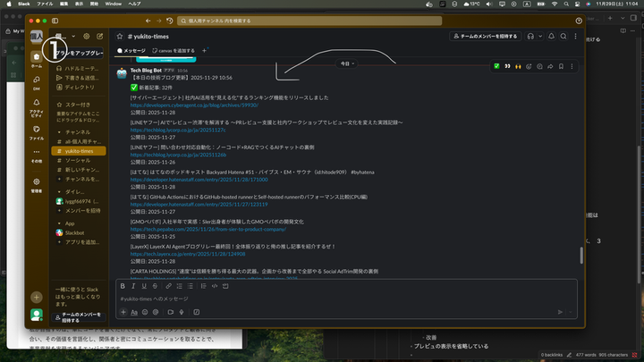Screen dimensions: 644x362
Task: Open the tech.pepabo.com article link
Action: [x=208, y=230]
